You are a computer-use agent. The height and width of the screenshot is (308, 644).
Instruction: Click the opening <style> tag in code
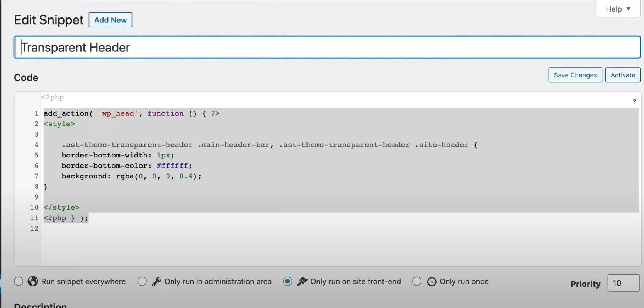[x=59, y=124]
